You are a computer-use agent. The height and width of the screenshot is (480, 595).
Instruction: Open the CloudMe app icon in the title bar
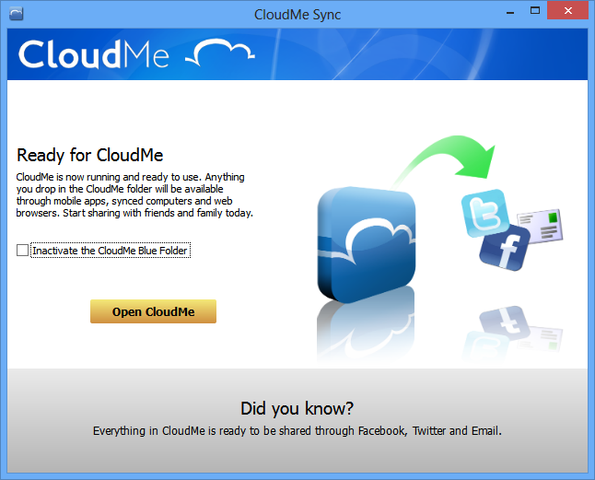tap(16, 14)
